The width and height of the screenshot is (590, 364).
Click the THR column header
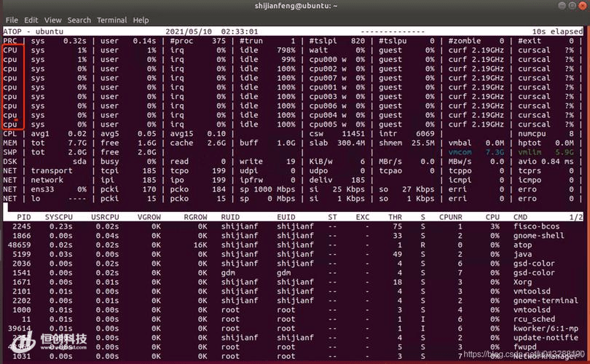point(395,217)
